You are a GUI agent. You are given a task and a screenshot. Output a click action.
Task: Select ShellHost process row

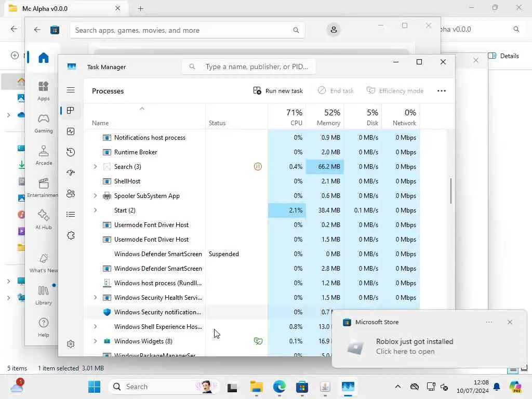[251, 181]
